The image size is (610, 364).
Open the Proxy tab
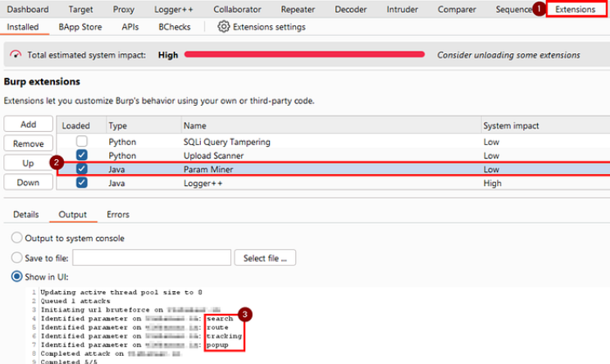[123, 9]
